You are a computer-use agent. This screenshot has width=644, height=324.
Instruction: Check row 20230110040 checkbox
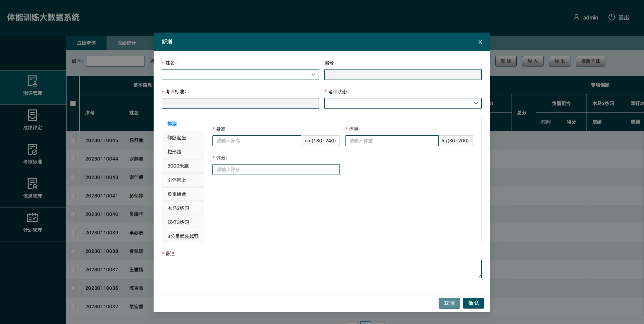click(x=73, y=214)
